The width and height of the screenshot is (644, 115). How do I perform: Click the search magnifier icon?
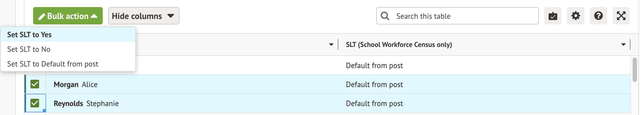point(385,16)
